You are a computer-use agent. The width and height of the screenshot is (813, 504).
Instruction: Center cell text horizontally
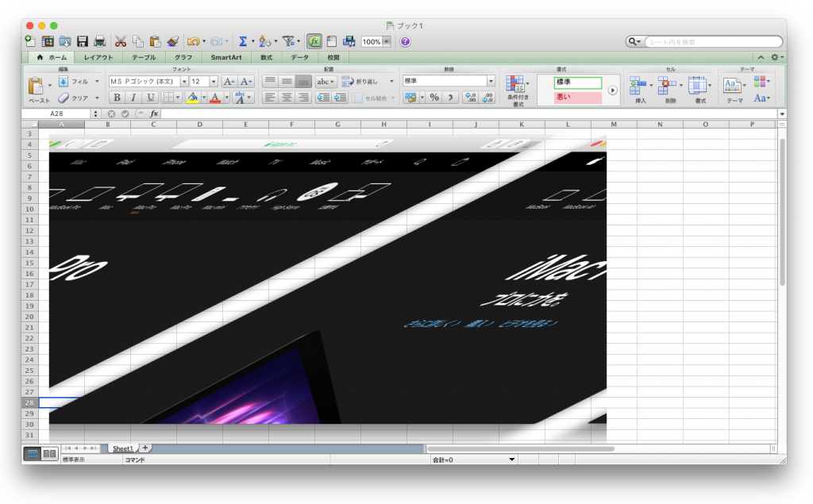click(x=287, y=97)
